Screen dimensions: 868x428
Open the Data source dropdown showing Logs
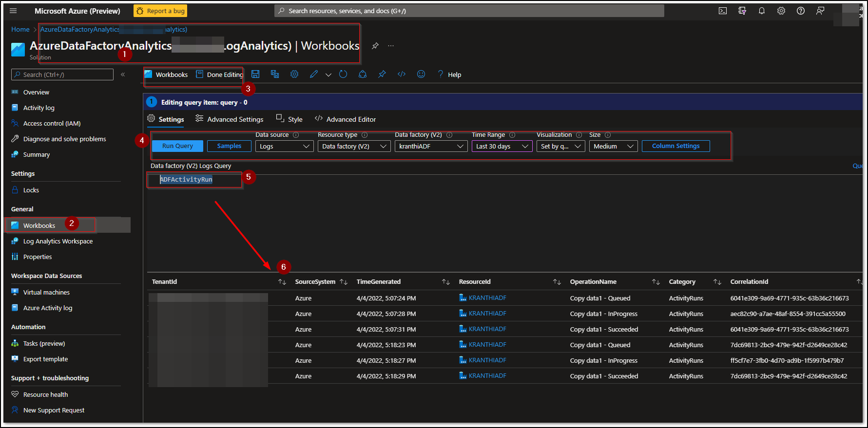coord(285,146)
